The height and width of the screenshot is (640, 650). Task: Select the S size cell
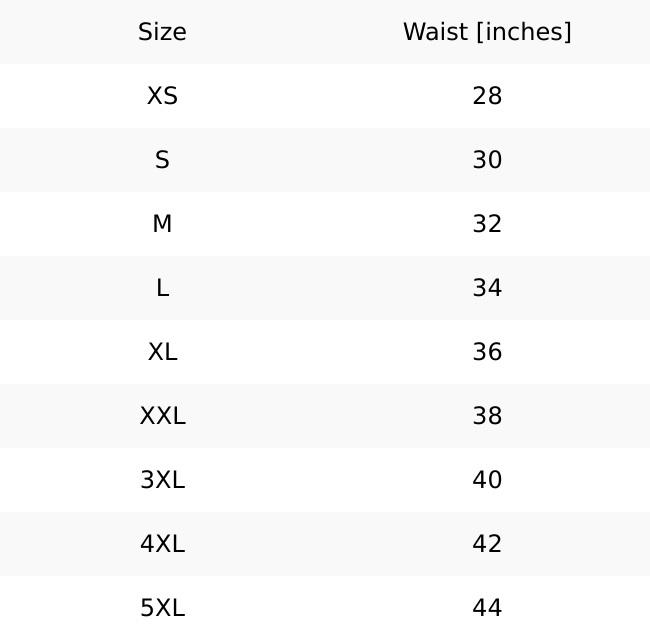click(x=162, y=160)
